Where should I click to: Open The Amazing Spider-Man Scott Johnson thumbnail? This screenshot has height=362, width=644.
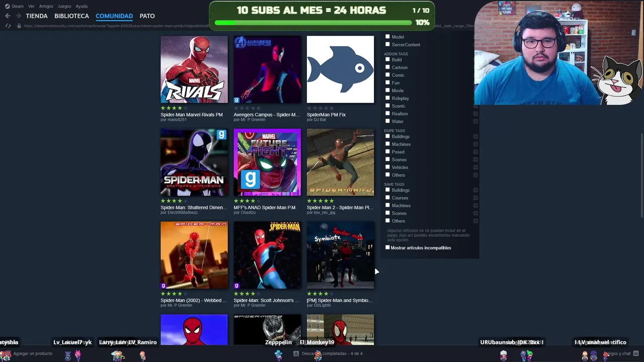click(267, 255)
